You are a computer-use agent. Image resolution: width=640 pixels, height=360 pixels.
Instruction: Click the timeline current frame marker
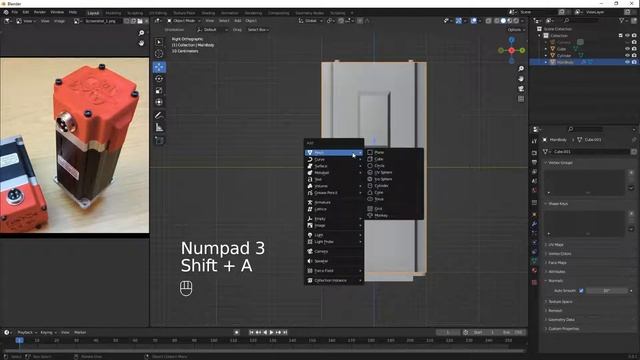pos(19,340)
